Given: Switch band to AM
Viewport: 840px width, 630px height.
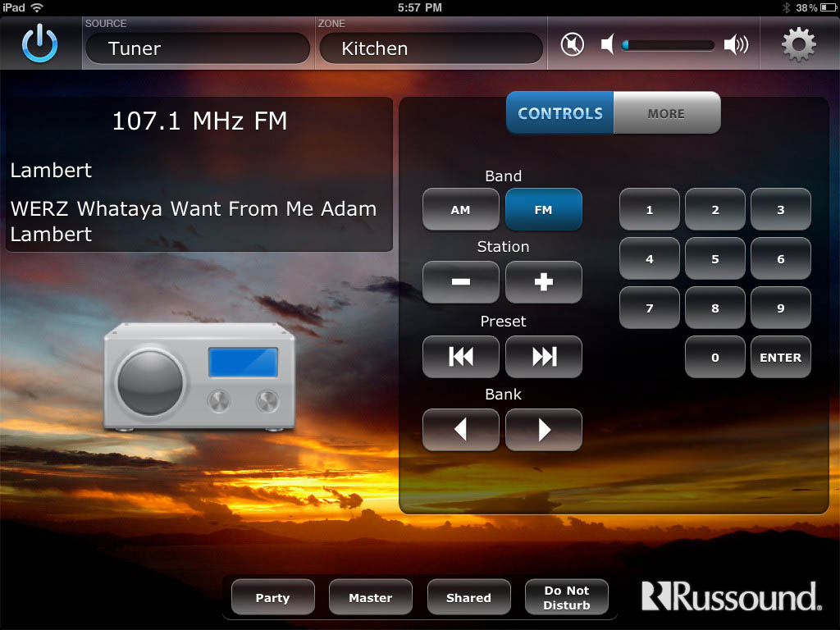Looking at the screenshot, I should point(460,210).
